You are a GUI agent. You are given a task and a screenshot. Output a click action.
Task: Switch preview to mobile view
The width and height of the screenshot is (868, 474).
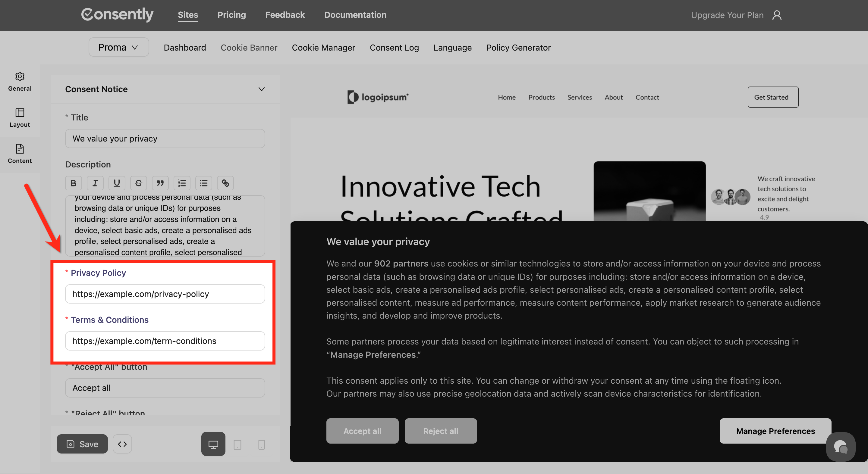click(261, 444)
